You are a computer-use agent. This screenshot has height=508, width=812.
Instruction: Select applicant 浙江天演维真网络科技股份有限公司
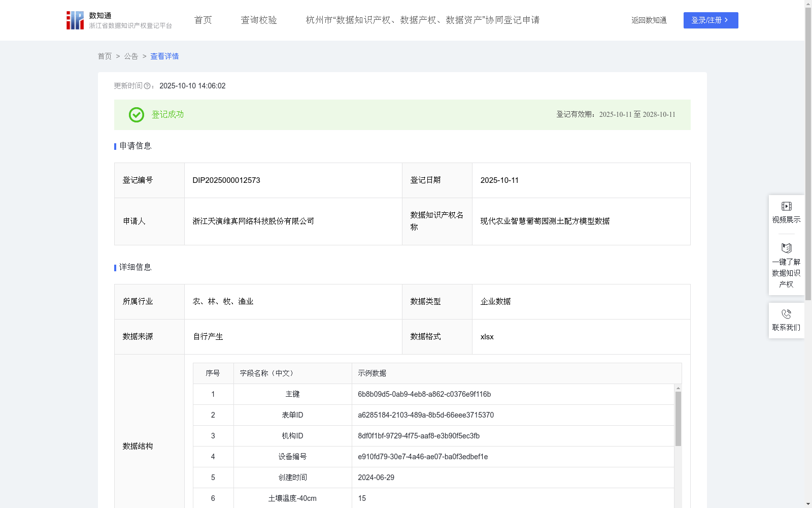click(253, 221)
